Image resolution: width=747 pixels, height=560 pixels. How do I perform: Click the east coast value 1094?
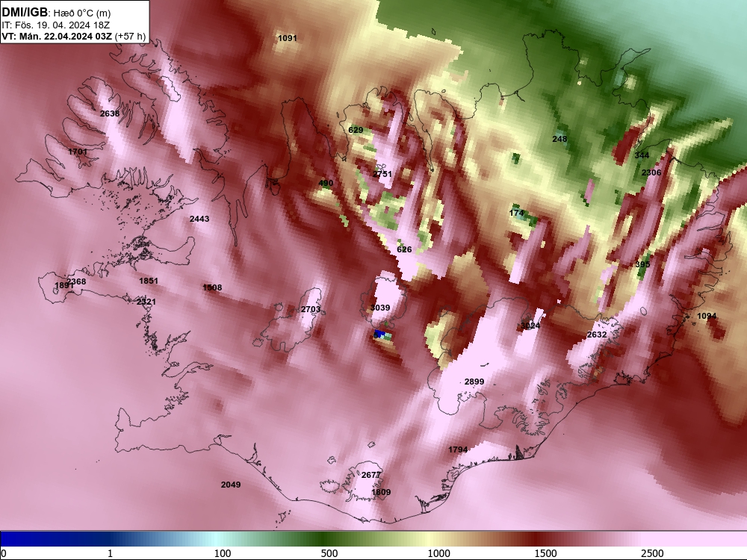pos(707,316)
